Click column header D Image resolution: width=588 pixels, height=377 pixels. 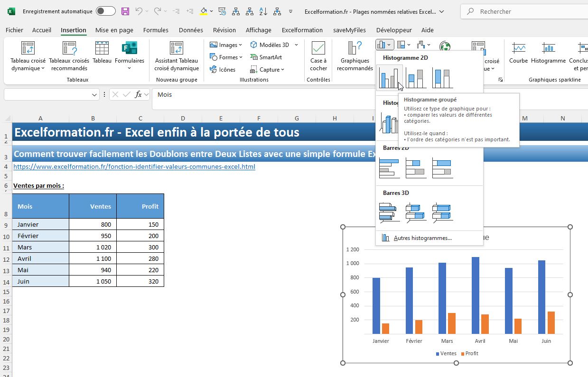point(183,118)
